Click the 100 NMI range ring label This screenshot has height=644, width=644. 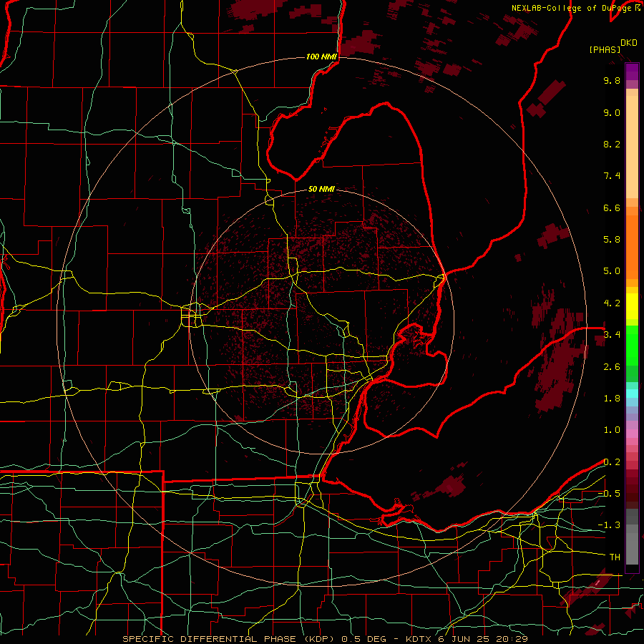click(321, 57)
